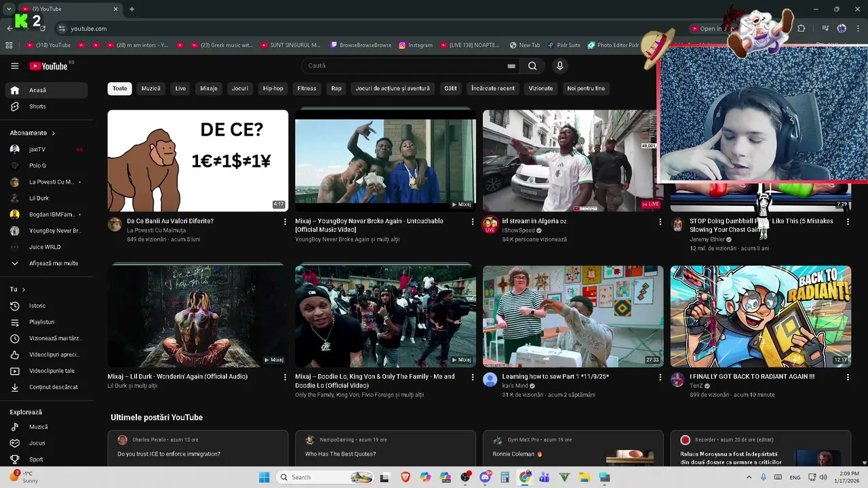Open the IShowSpeed live channel avatar
Viewport: 868px width, 488px height.
[x=490, y=224]
